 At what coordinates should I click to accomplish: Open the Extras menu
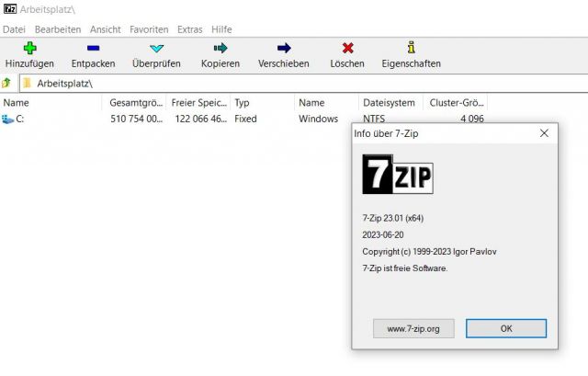coord(190,29)
